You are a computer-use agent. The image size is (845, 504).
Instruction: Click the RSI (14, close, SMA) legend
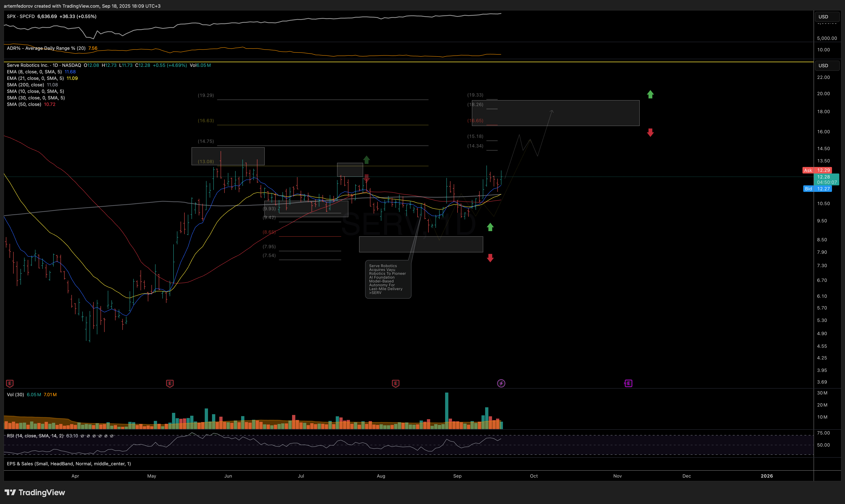tap(35, 436)
